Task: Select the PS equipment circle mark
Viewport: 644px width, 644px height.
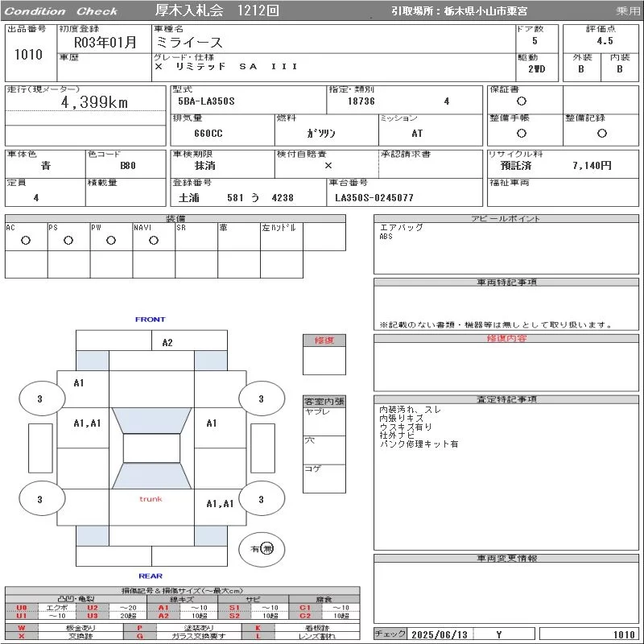Action: (x=68, y=240)
